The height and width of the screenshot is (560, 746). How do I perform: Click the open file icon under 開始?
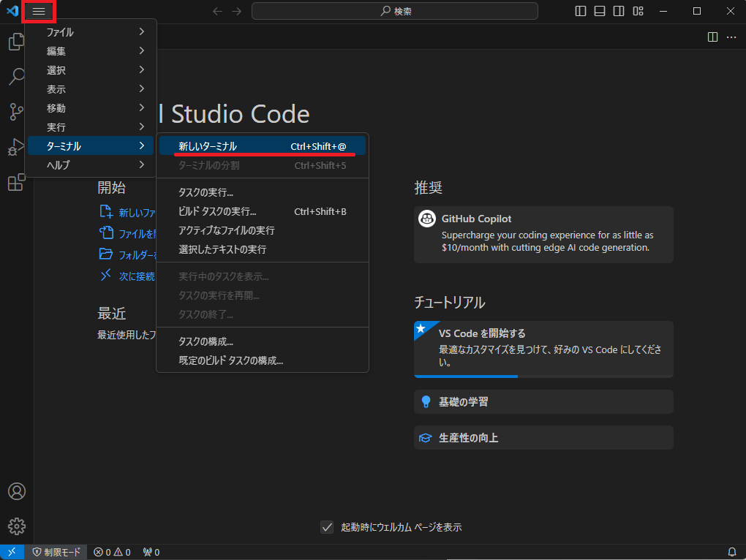point(105,232)
